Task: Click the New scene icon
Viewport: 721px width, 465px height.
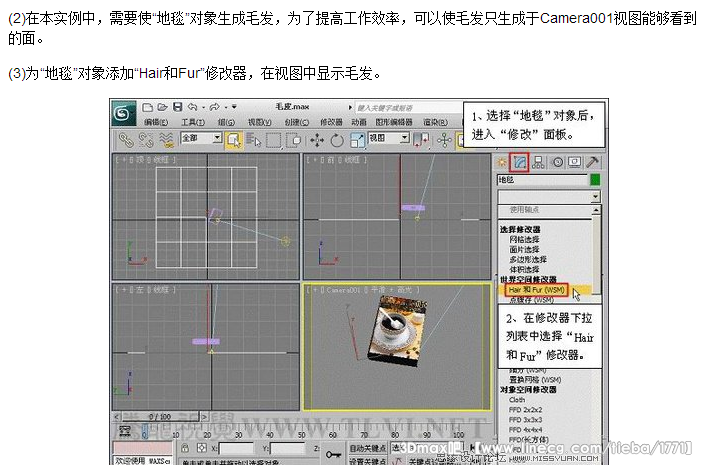Action: pyautogui.click(x=147, y=107)
